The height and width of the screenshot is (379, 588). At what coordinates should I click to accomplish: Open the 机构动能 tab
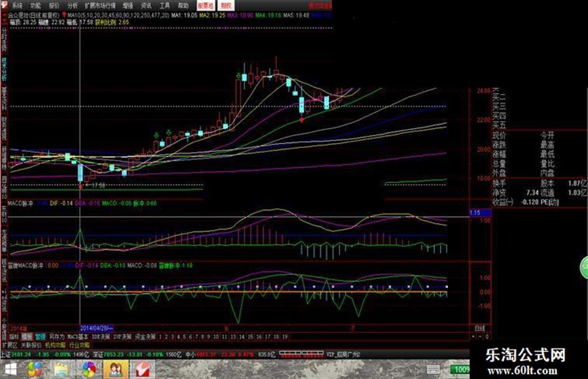click(x=55, y=345)
